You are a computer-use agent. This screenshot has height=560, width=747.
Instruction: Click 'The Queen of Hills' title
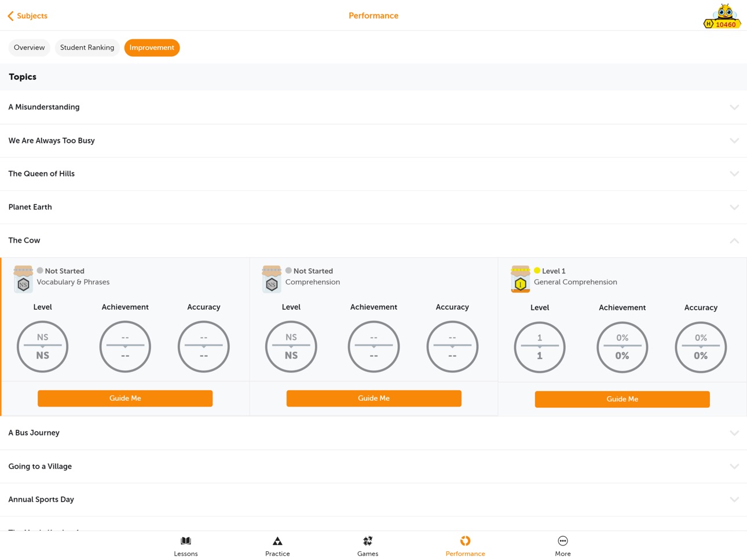point(42,174)
